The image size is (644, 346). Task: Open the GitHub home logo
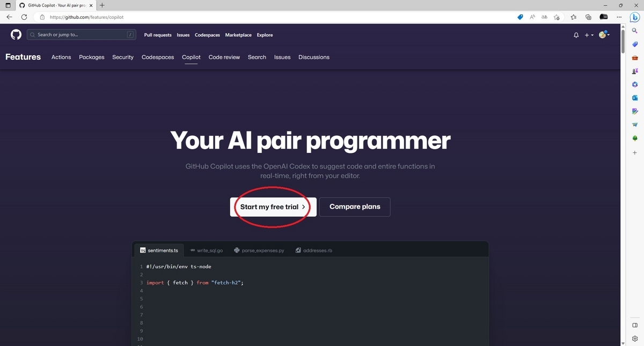click(16, 35)
